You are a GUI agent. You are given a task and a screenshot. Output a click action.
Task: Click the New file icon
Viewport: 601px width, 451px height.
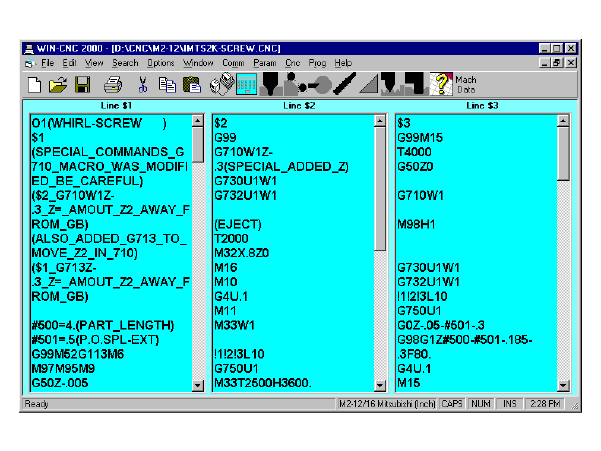[x=35, y=85]
